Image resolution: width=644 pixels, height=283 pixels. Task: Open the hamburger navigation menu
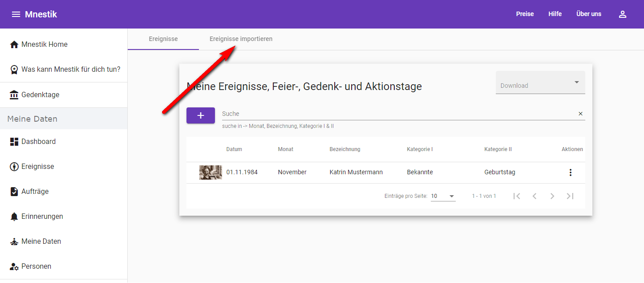(x=16, y=14)
